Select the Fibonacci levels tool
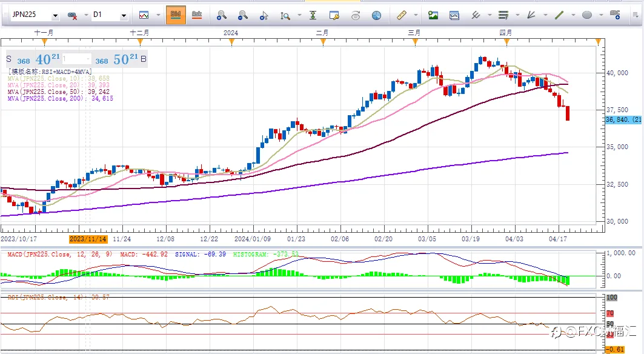Screen dimensions: 644x354 (x=503, y=15)
